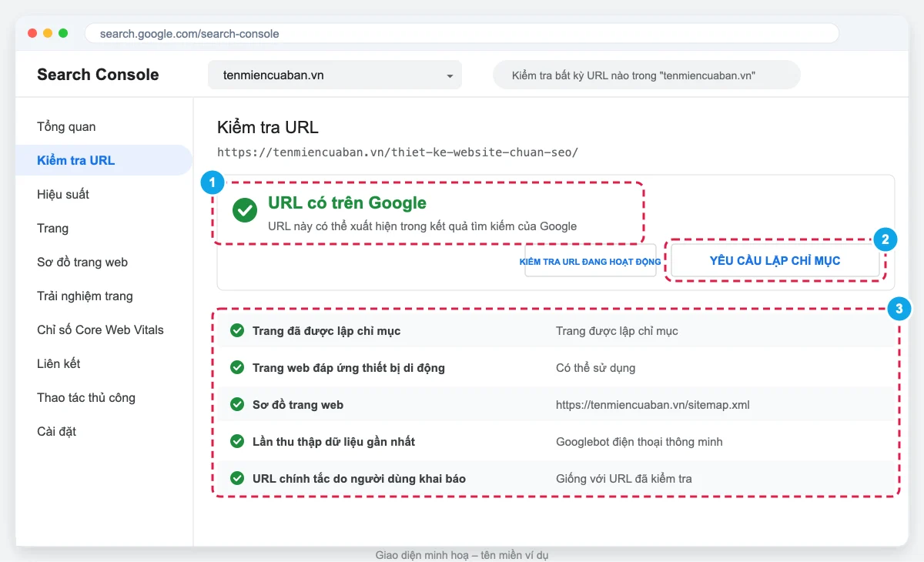Click the check icon for 'Trang đã được lập chỉ mục'
The image size is (924, 562).
pos(237,331)
